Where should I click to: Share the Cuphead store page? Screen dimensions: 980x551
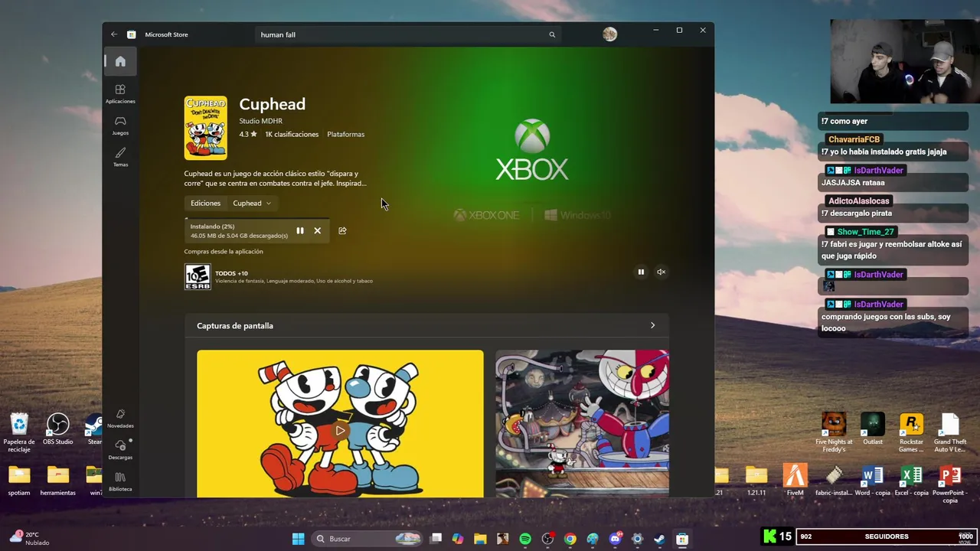click(x=342, y=230)
